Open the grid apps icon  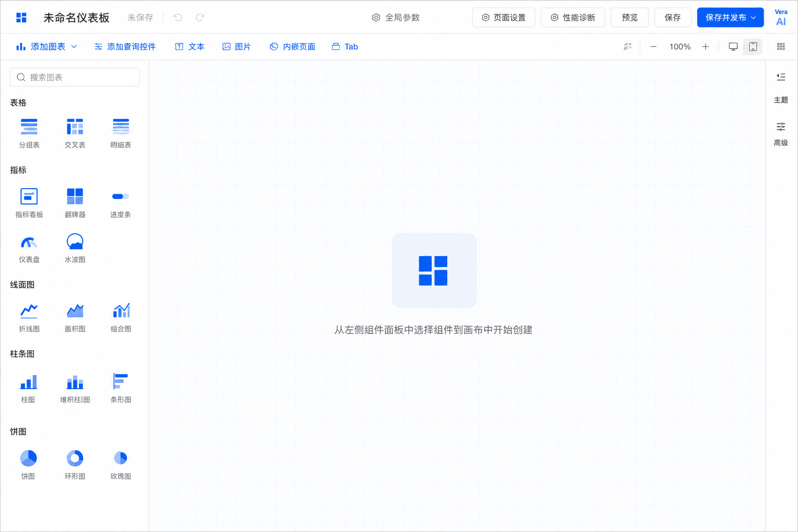781,47
